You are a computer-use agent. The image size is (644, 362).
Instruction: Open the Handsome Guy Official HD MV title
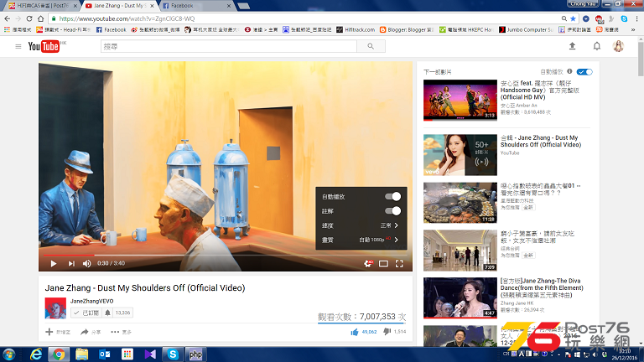pos(540,90)
